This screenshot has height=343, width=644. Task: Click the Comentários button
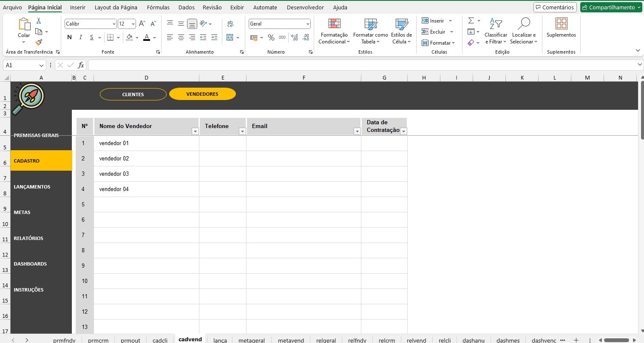coord(555,7)
